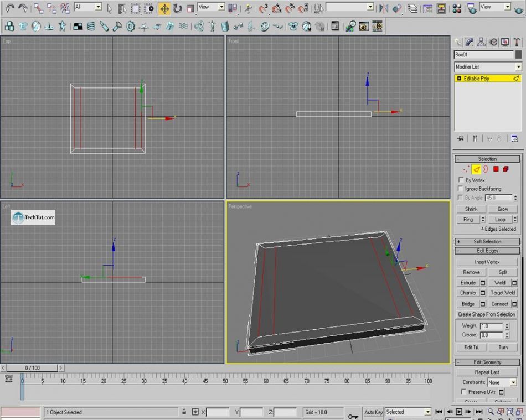This screenshot has width=526, height=420.
Task: Open the Layer Manager icon
Action: 412,8
